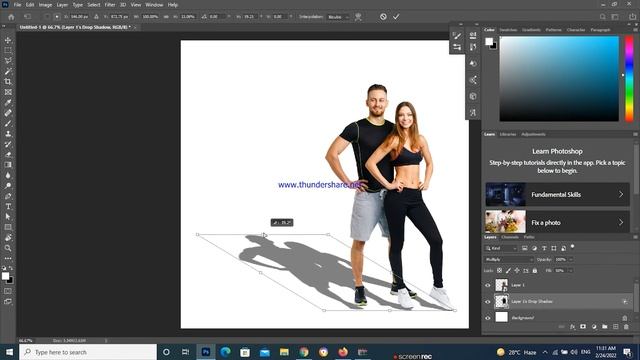Open the Fill slider dropdown arrow
The image size is (640, 360).
(570, 270)
